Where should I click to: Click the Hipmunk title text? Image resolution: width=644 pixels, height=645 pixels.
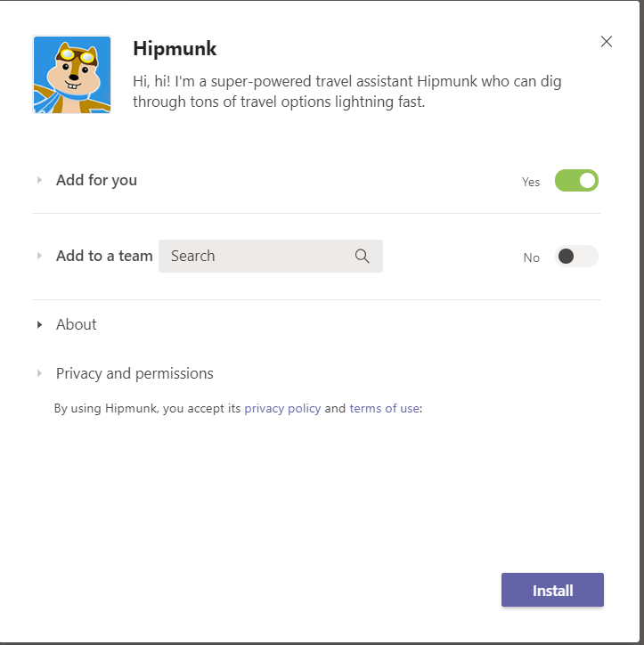pos(175,48)
